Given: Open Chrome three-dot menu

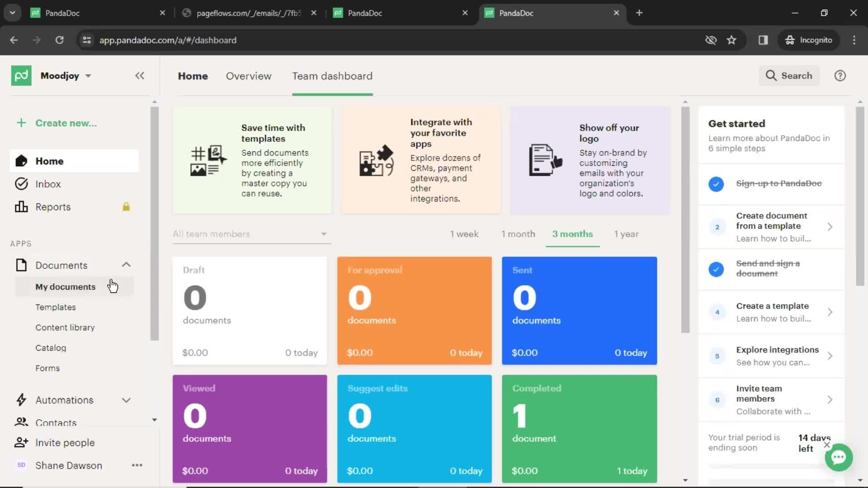Looking at the screenshot, I should coord(854,40).
